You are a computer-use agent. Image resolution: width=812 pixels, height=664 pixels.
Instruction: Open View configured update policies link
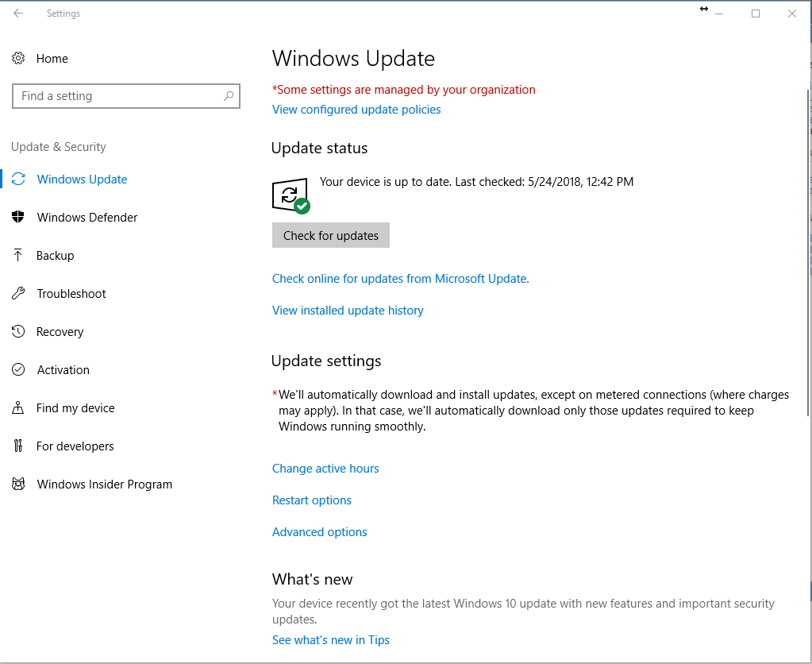pos(356,110)
